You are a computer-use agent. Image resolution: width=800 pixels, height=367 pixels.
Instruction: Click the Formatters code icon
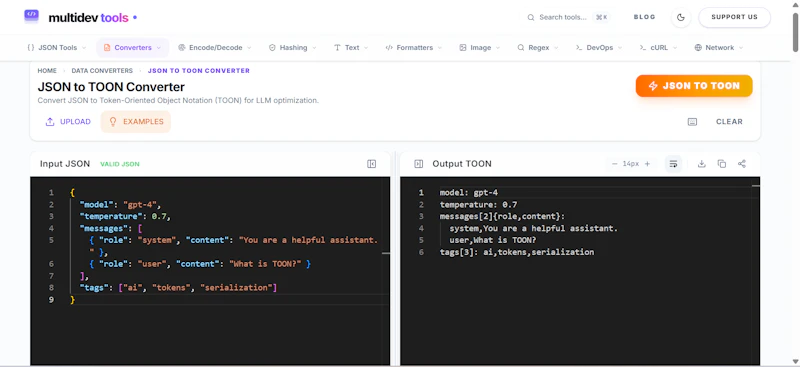[x=389, y=47]
